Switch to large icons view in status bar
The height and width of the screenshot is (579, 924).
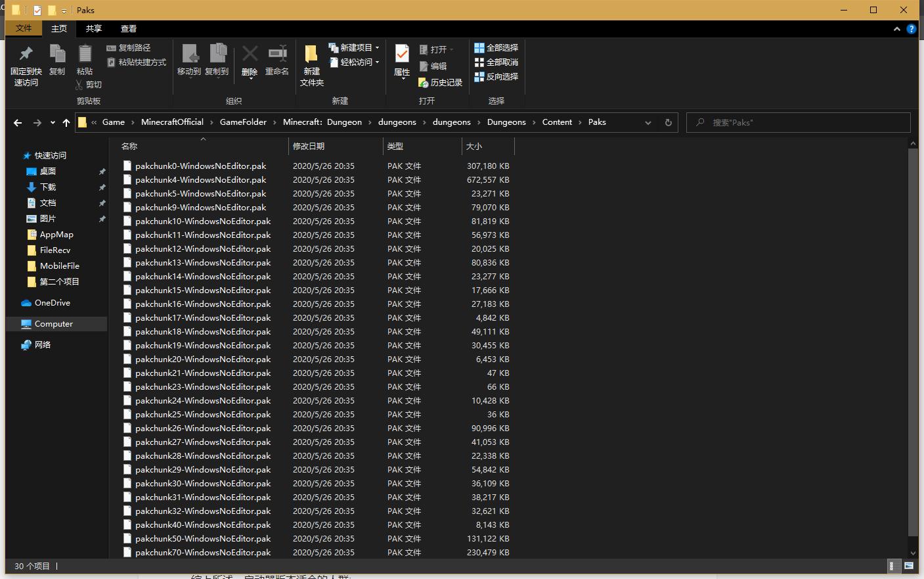point(909,566)
